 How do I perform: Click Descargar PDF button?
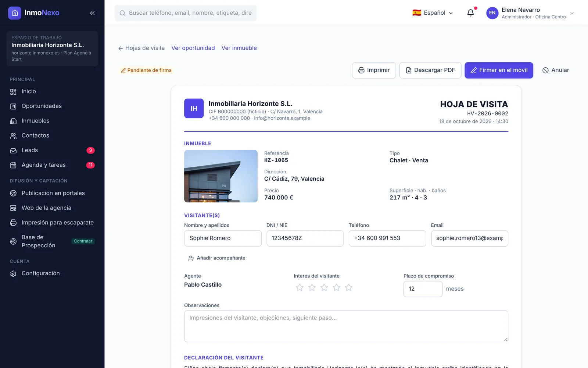coord(430,70)
